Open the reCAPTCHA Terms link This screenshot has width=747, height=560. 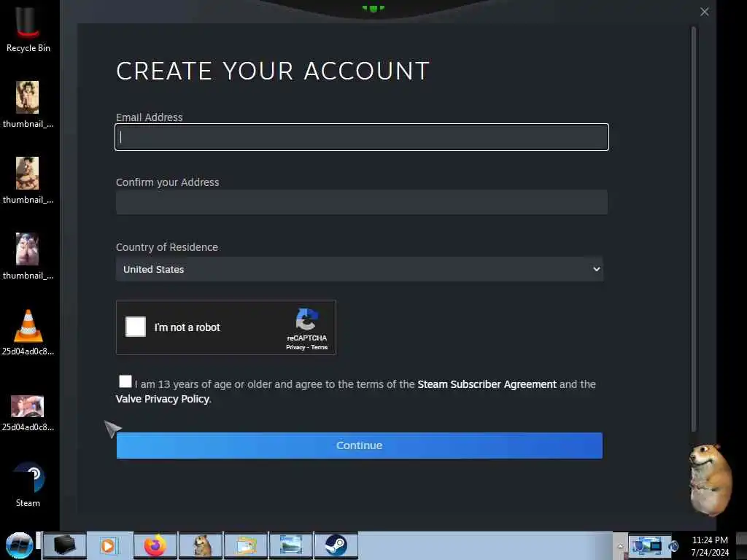(320, 347)
